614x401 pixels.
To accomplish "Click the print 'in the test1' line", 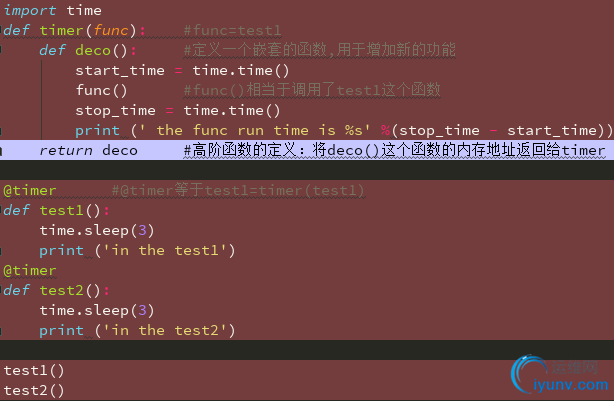I will pyautogui.click(x=137, y=250).
